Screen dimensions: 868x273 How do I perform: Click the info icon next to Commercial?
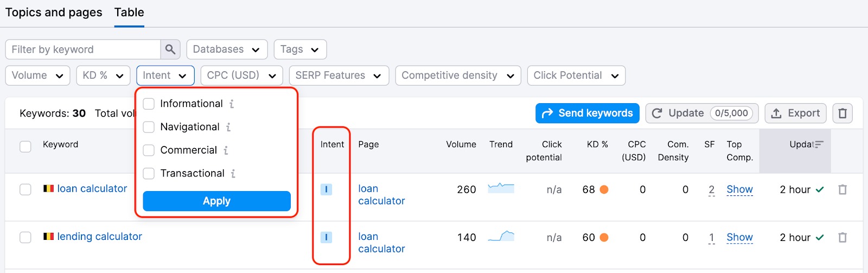click(x=226, y=150)
